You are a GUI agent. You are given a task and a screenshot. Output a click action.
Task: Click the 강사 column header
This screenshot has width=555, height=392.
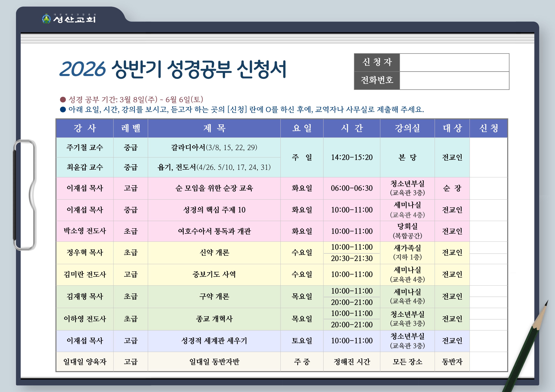[85, 128]
